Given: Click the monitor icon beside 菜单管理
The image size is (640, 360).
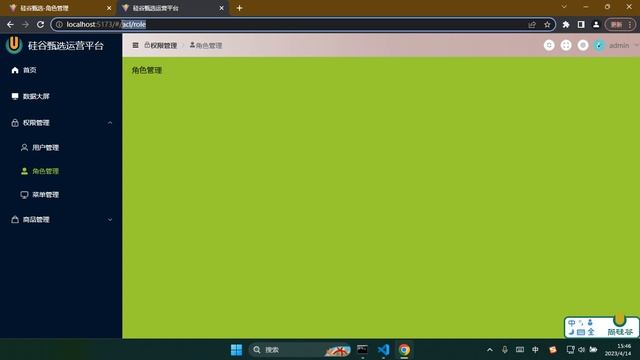Looking at the screenshot, I should click(24, 195).
